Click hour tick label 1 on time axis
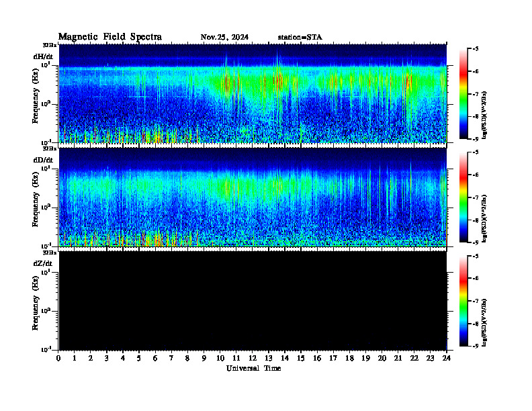This screenshot has height=411, width=532. (x=75, y=359)
